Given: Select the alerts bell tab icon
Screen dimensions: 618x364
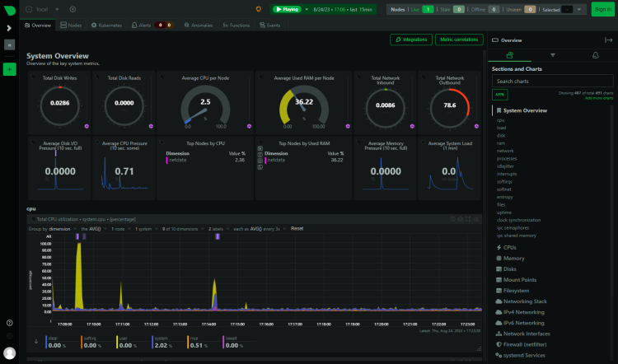Looking at the screenshot, I should coord(596,55).
